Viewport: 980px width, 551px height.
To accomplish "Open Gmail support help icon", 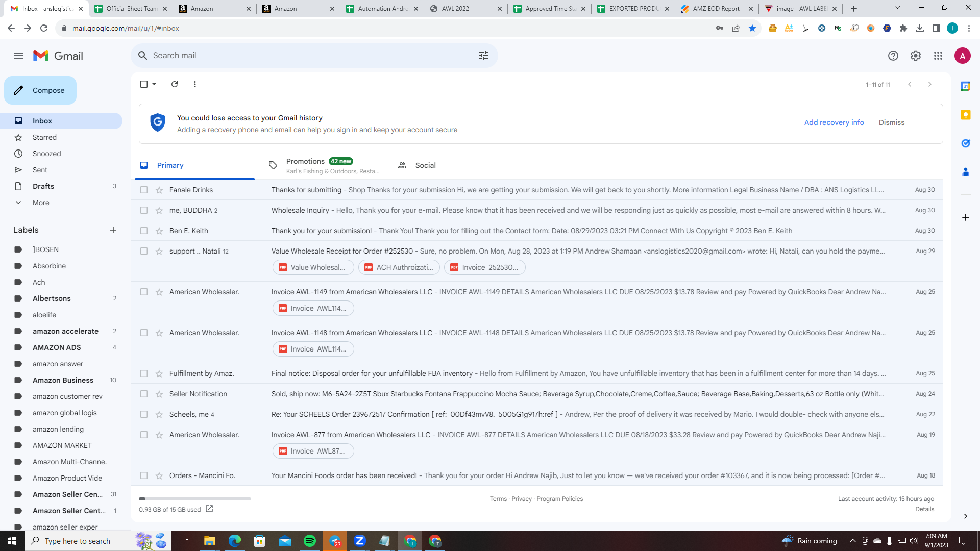I will [893, 56].
